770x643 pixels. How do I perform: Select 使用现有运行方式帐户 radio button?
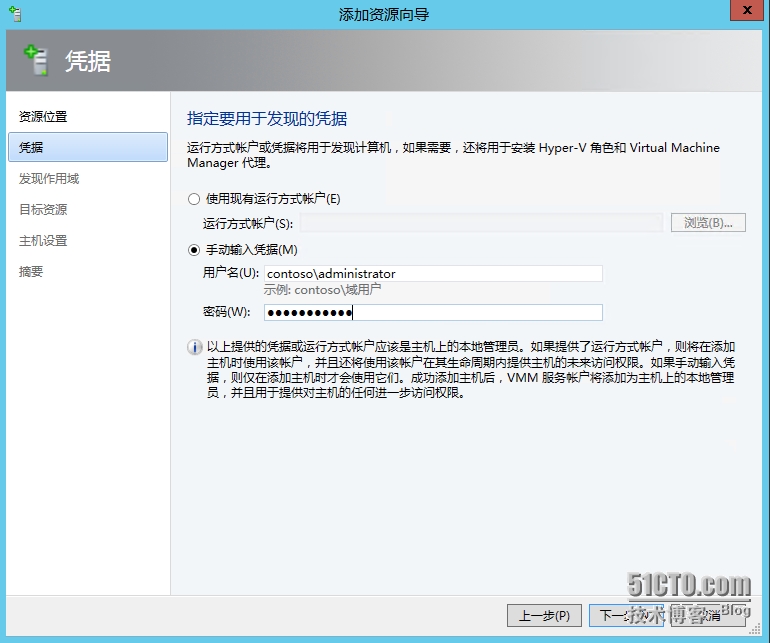coord(194,199)
